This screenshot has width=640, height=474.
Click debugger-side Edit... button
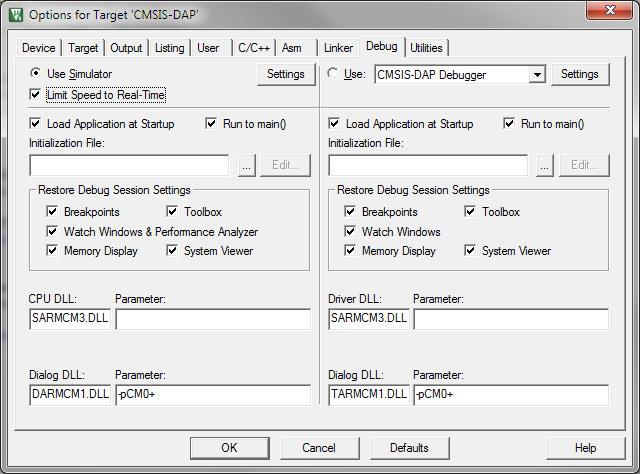tap(584, 165)
